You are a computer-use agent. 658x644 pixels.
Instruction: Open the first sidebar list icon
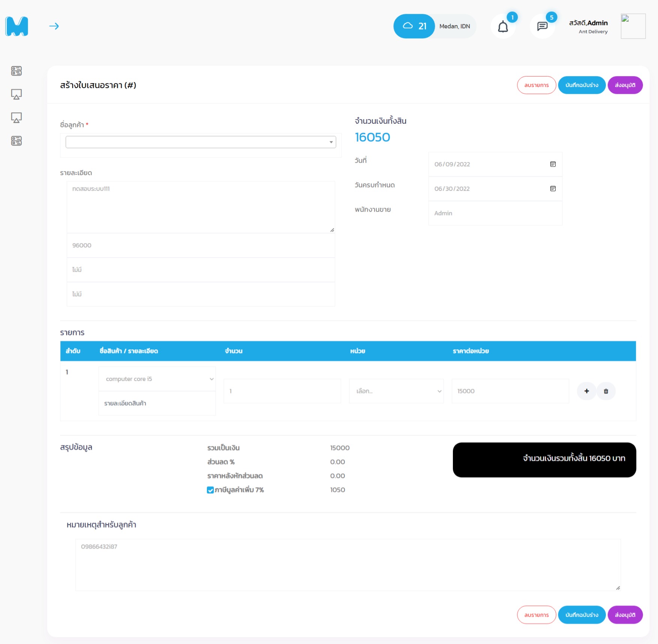(x=16, y=71)
